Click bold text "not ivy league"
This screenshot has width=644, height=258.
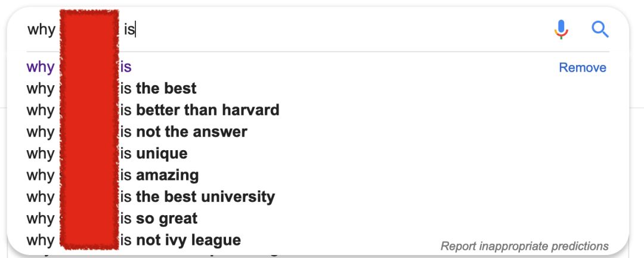coord(188,240)
